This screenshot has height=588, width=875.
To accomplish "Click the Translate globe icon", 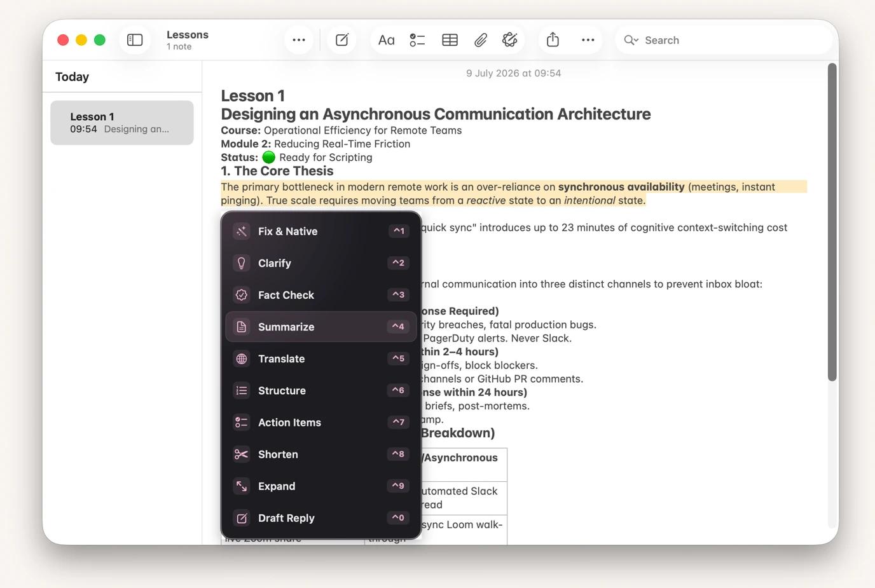I will (242, 359).
